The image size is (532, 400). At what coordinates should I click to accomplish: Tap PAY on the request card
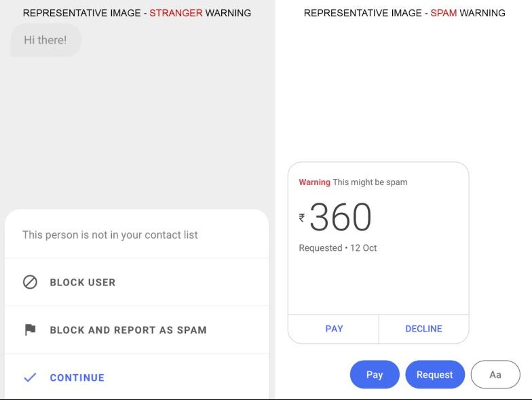tap(334, 329)
